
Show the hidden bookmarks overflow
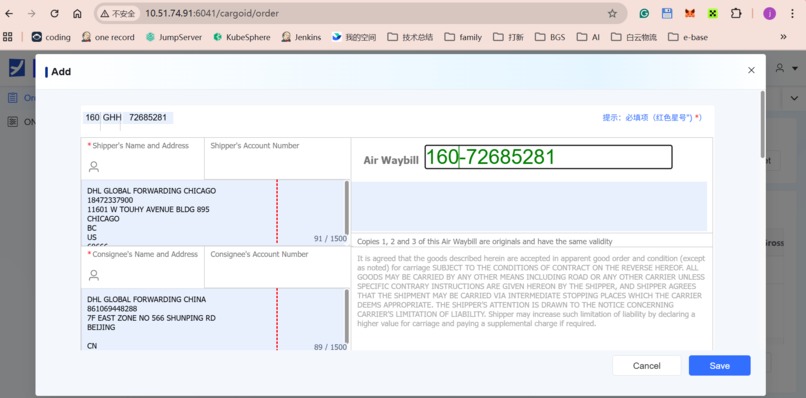783,37
